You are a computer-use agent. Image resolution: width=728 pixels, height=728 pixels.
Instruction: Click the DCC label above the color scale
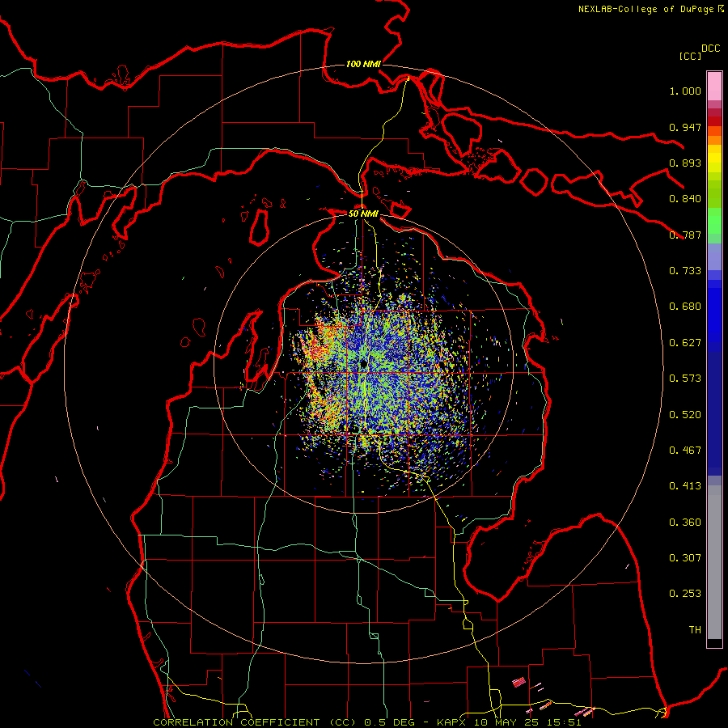(710, 49)
